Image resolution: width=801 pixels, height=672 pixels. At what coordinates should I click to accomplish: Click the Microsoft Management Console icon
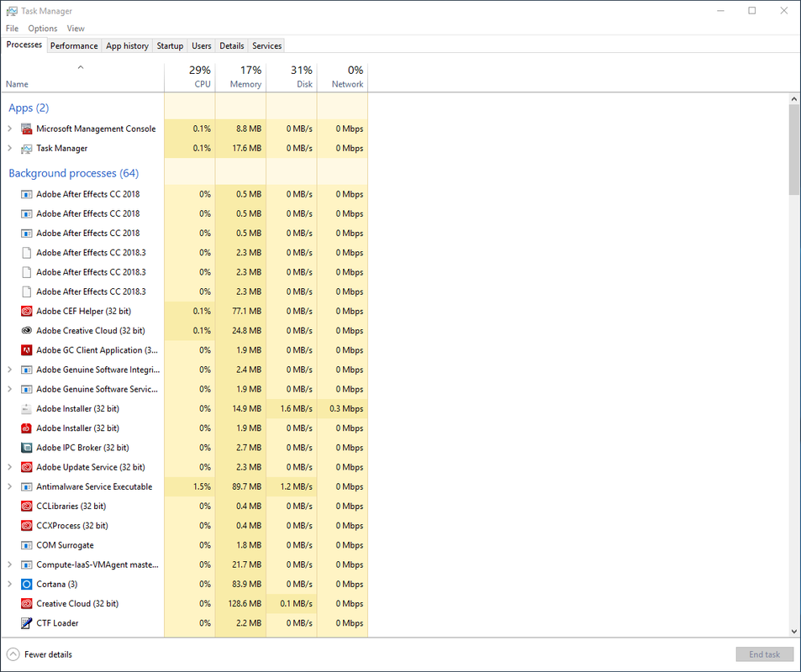tap(27, 129)
